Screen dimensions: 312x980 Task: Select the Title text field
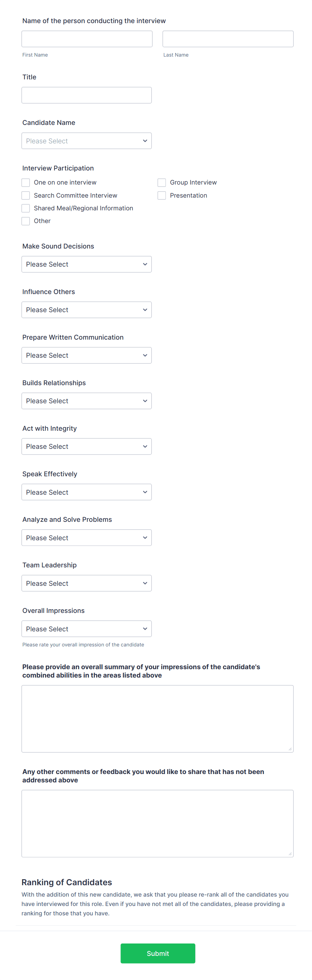point(87,95)
